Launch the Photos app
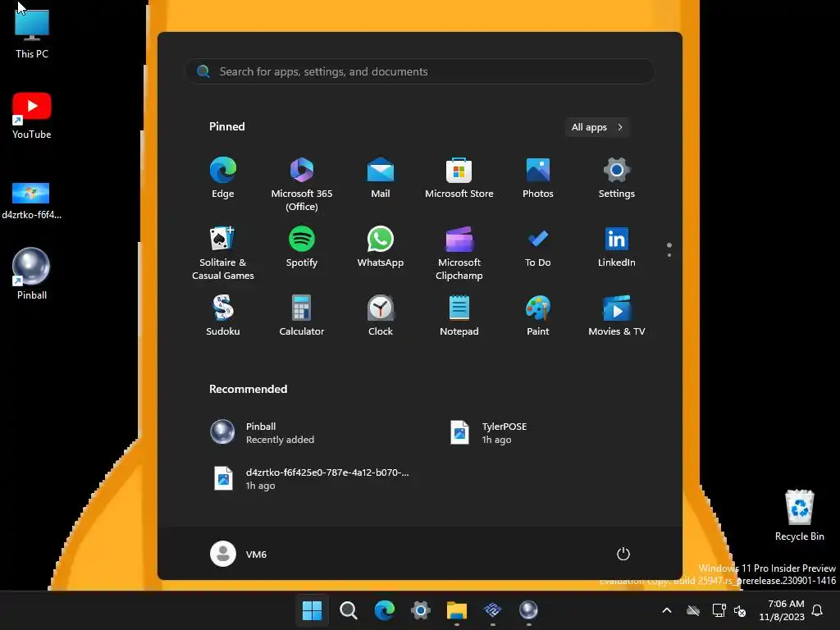This screenshot has width=840, height=630. (538, 178)
